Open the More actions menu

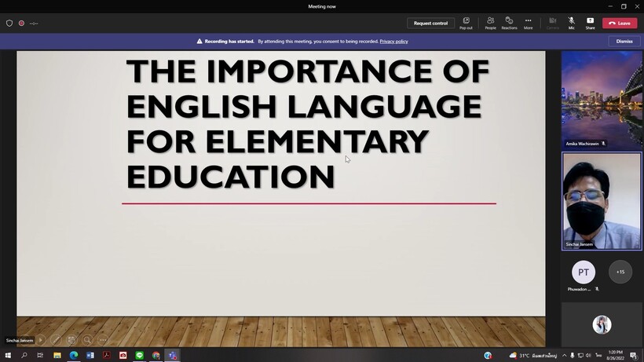(x=528, y=23)
